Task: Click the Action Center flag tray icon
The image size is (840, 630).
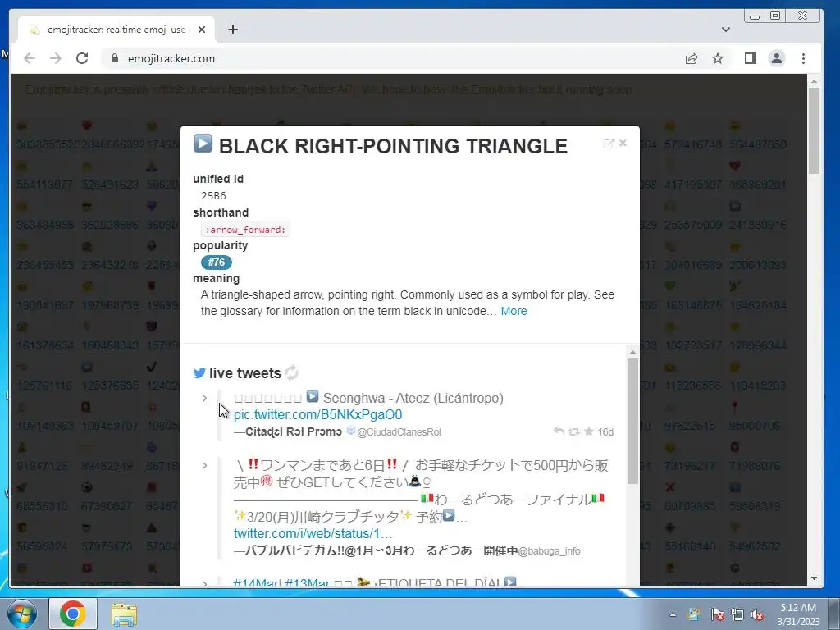Action: click(x=717, y=614)
